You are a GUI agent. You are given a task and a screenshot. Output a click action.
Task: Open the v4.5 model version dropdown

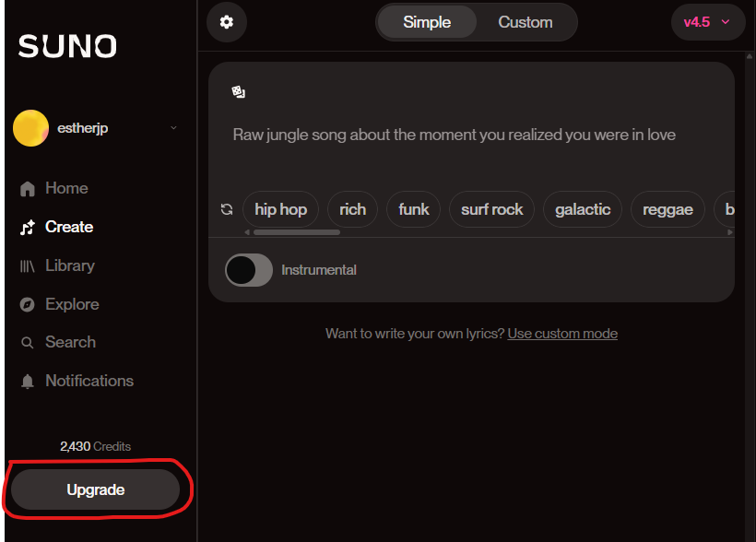click(708, 22)
